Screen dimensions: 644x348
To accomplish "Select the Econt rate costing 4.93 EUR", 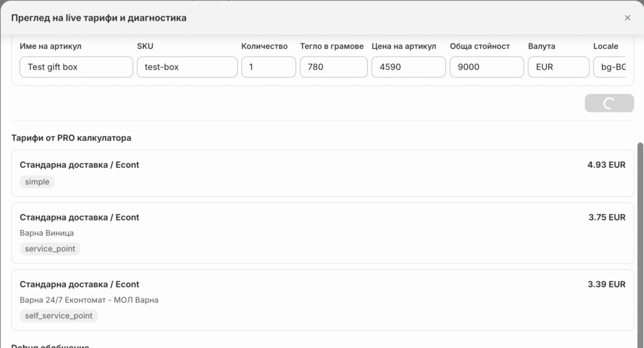I will tap(323, 173).
